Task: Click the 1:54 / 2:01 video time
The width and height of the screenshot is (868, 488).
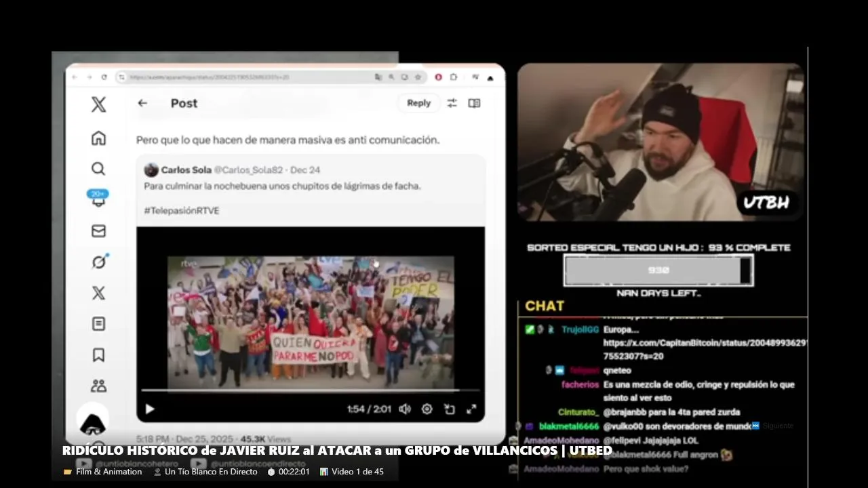Action: point(369,409)
